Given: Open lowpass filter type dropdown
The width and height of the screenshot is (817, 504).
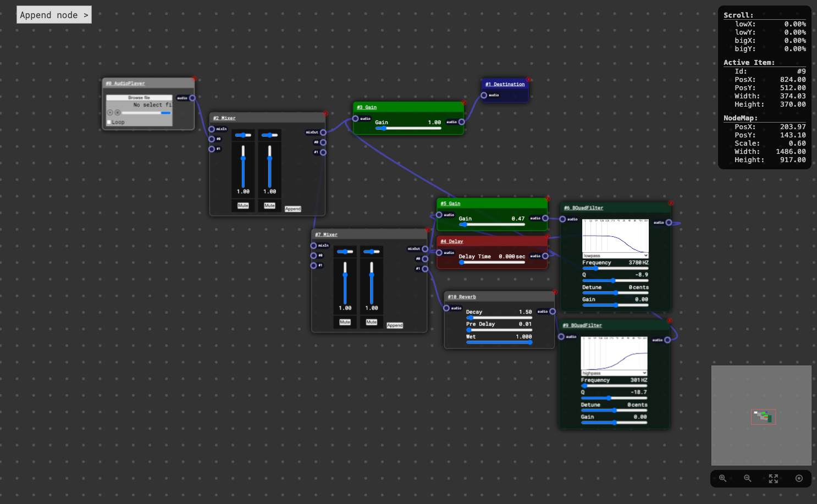Looking at the screenshot, I should (615, 256).
